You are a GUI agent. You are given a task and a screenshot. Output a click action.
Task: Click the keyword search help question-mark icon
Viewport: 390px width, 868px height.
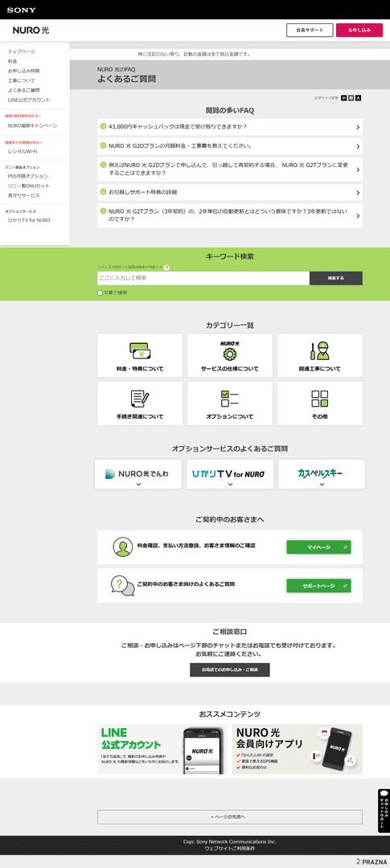point(166,268)
